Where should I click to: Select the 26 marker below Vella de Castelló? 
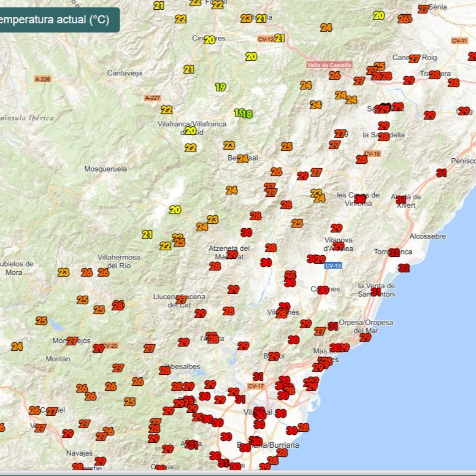pyautogui.click(x=334, y=75)
